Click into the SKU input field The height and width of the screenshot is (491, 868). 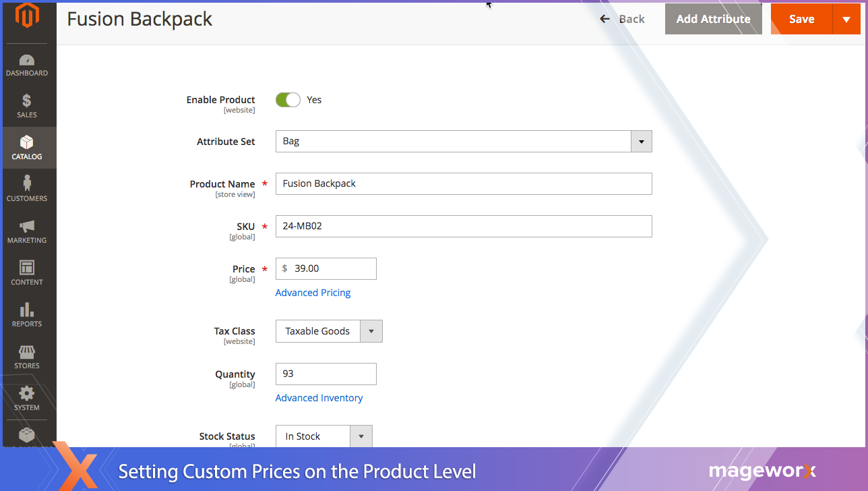coord(464,227)
